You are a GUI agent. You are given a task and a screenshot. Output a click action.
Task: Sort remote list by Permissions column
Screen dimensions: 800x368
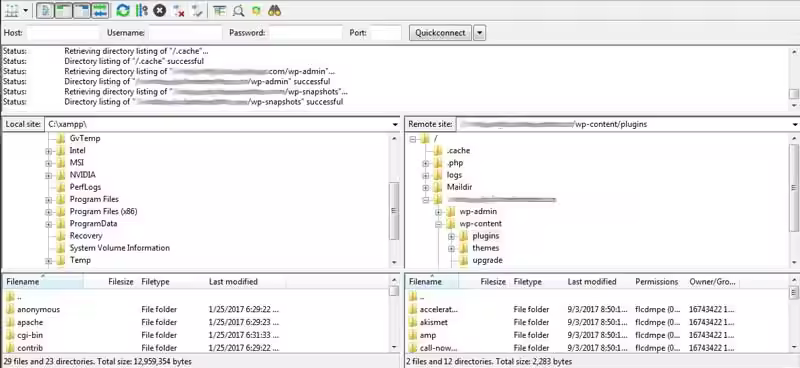point(656,282)
